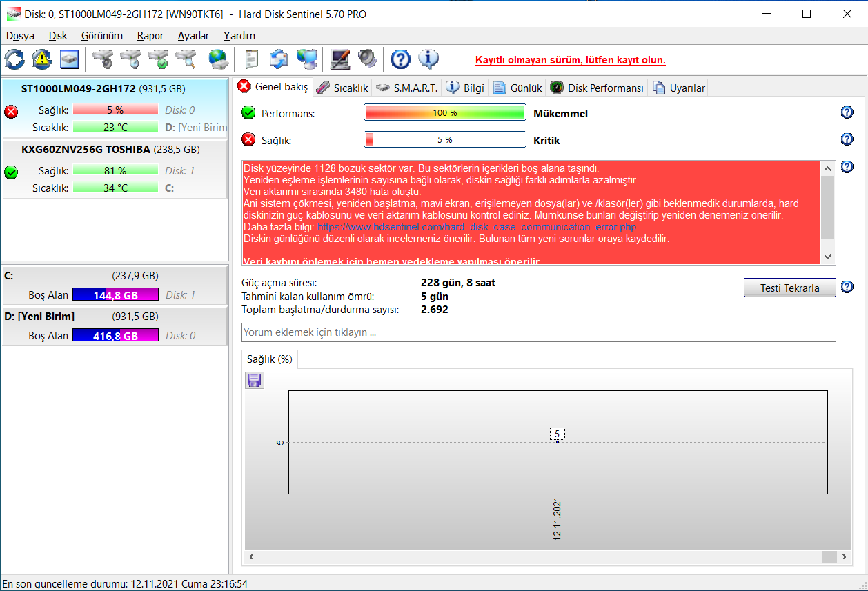The width and height of the screenshot is (868, 591).
Task: Switch to the Sıcaklık tab
Action: [x=343, y=88]
